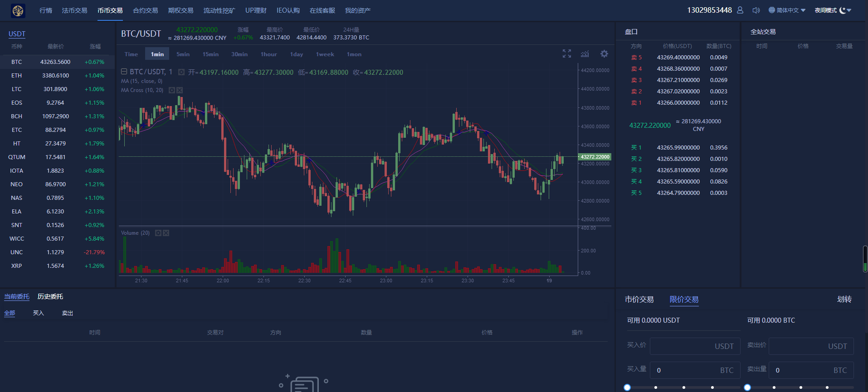Click the 划转 transfer link
Image resolution: width=868 pixels, height=392 pixels.
(x=844, y=299)
